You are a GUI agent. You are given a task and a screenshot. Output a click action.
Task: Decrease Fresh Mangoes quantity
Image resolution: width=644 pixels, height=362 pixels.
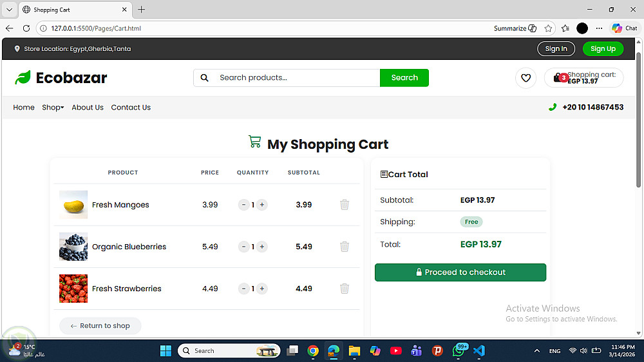click(x=243, y=204)
